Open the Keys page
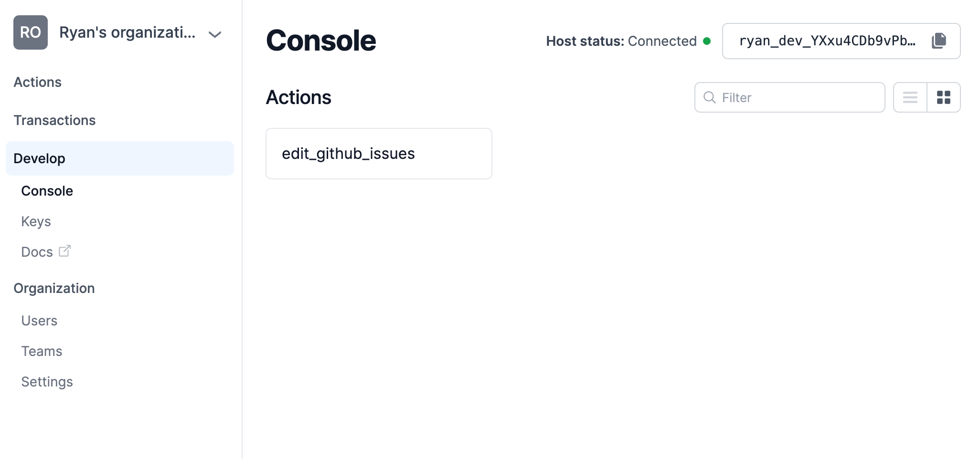The height and width of the screenshot is (459, 980). click(x=36, y=221)
